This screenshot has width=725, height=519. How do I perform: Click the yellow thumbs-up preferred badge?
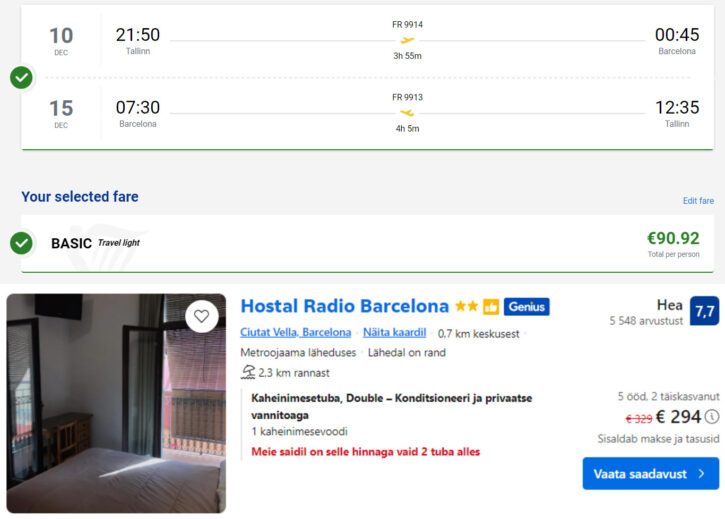(x=491, y=307)
